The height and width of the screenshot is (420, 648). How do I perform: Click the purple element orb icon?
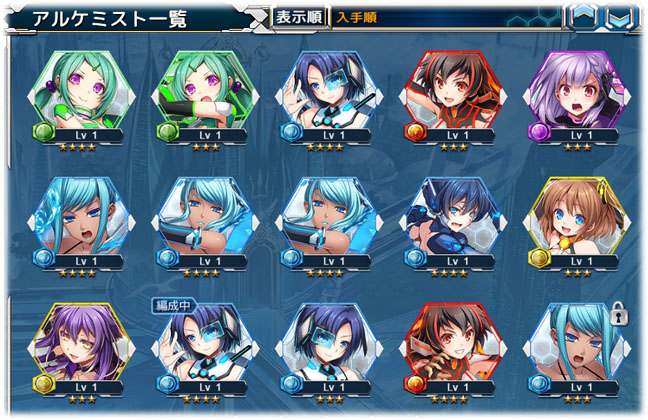(x=539, y=133)
